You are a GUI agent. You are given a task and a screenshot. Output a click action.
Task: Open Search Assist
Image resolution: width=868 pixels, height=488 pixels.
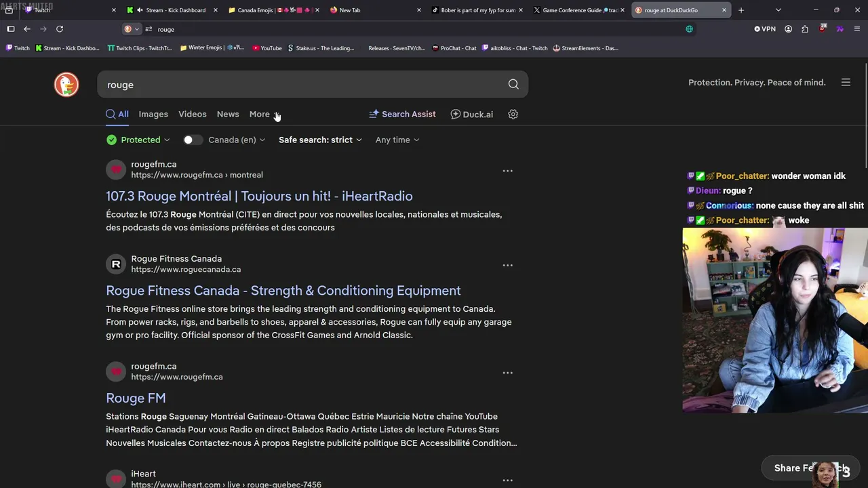click(x=402, y=114)
